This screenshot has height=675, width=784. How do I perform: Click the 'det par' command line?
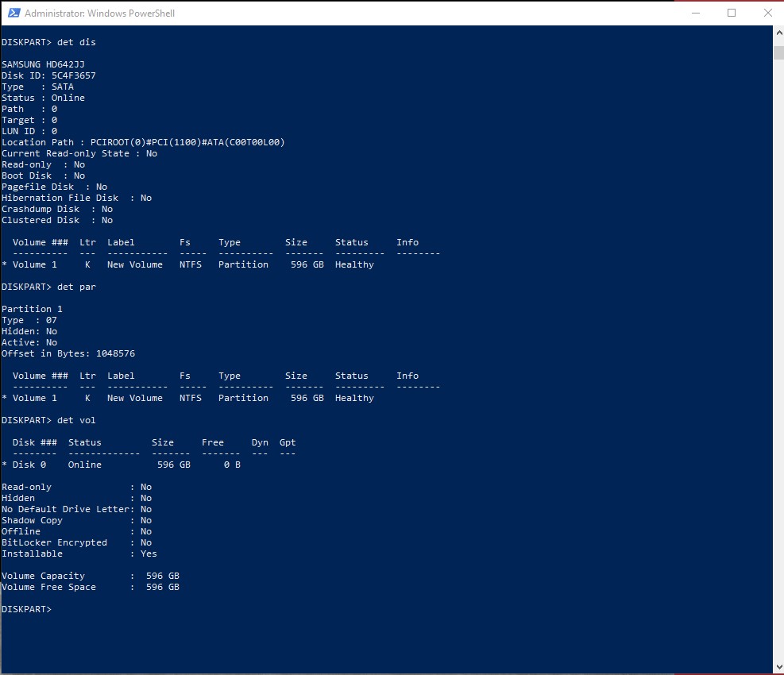click(x=48, y=287)
